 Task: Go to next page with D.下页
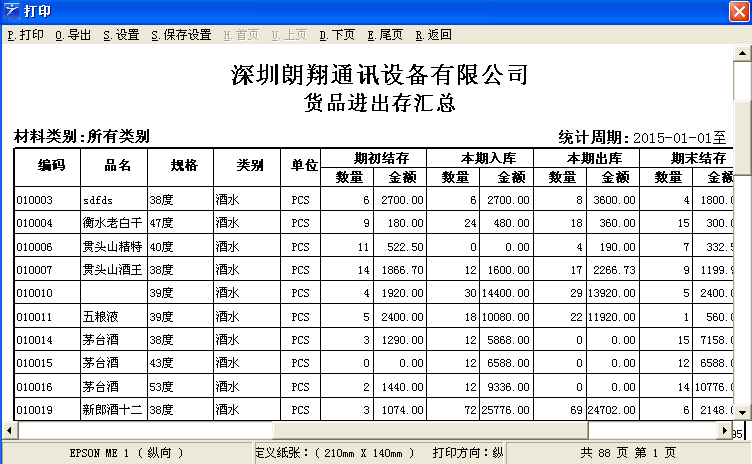tap(337, 35)
